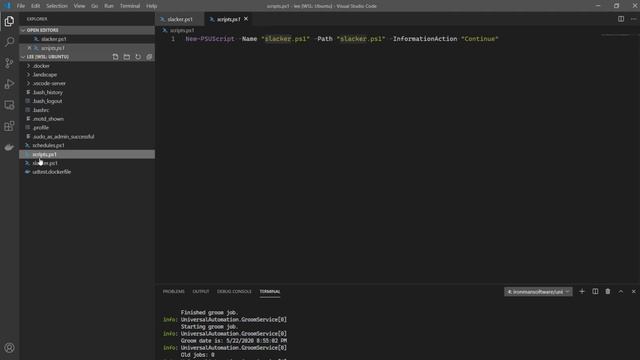Open the Docker view in activity bar
640x360 pixels.
pyautogui.click(x=9, y=147)
